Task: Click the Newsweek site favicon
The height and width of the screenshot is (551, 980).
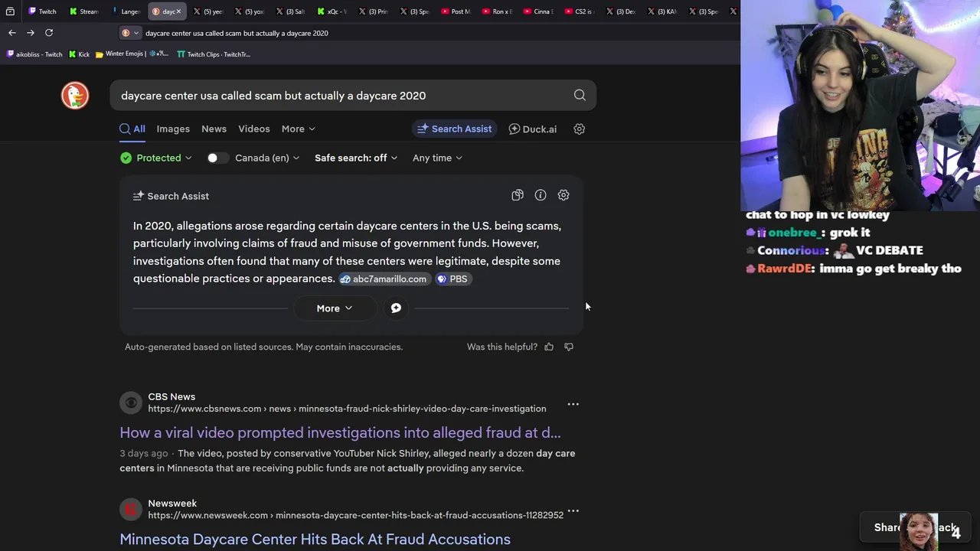Action: 131,509
